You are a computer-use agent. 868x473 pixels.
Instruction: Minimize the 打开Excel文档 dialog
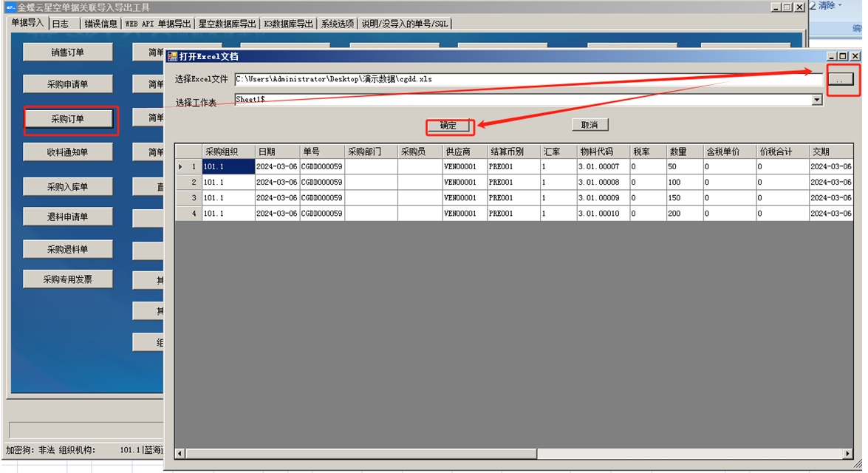[x=832, y=56]
